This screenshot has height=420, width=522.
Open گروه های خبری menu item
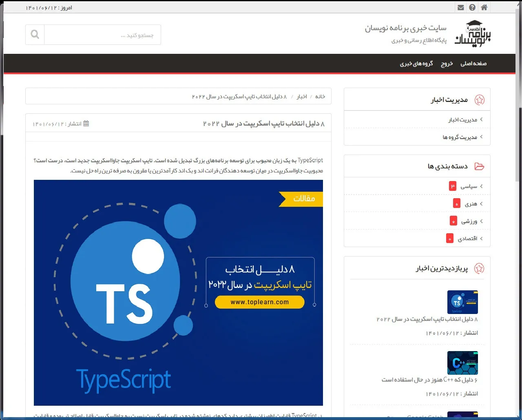[x=416, y=64]
